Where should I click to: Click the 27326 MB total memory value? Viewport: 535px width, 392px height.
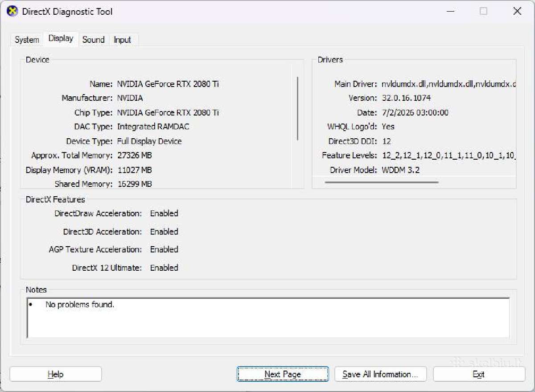tap(134, 155)
